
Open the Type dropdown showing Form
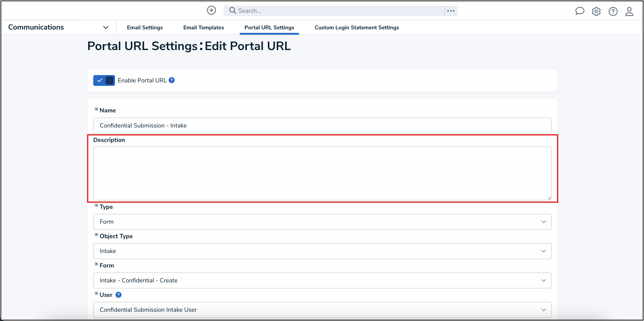click(x=322, y=222)
